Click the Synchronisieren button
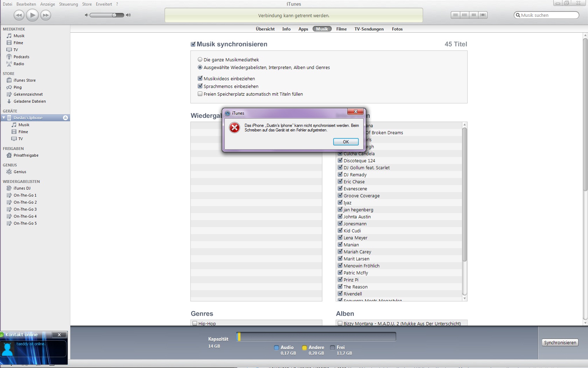The width and height of the screenshot is (588, 368). click(560, 343)
